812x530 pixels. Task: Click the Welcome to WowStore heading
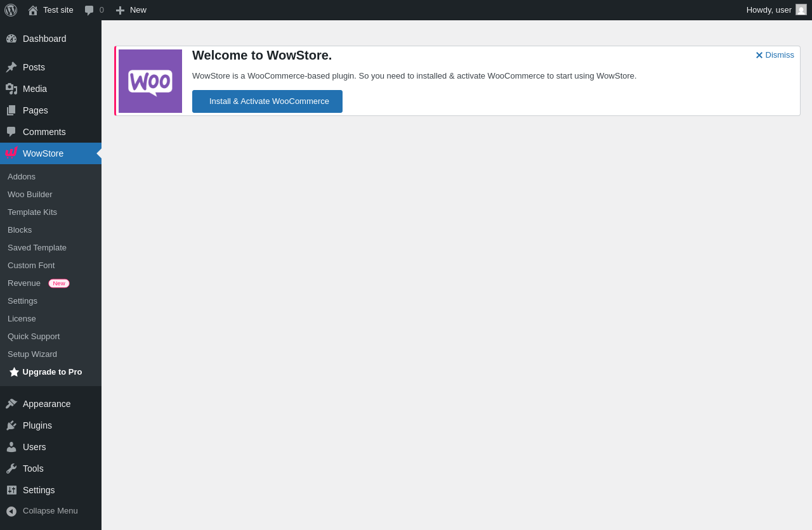262,55
